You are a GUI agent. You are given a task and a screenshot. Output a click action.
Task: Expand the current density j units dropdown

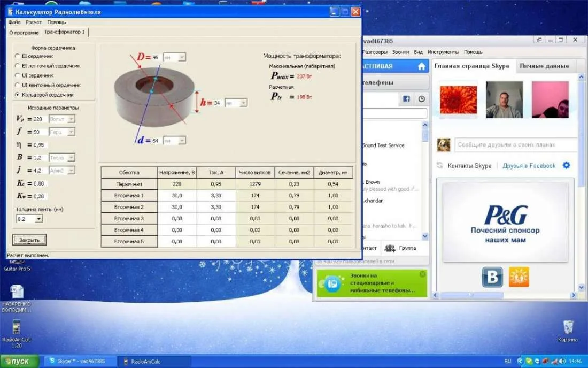71,170
